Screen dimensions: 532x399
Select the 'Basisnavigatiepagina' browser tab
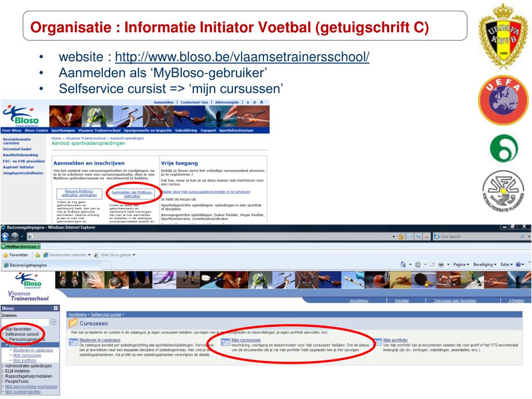[51, 265]
